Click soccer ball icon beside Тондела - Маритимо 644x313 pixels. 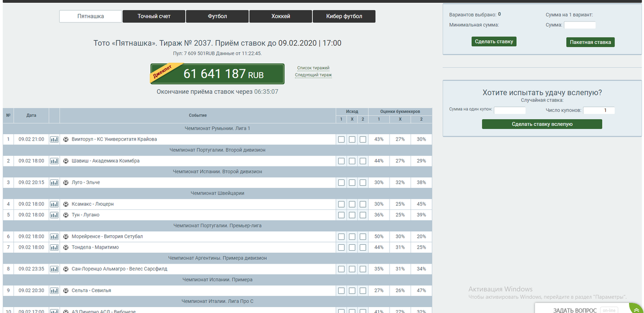(x=66, y=247)
